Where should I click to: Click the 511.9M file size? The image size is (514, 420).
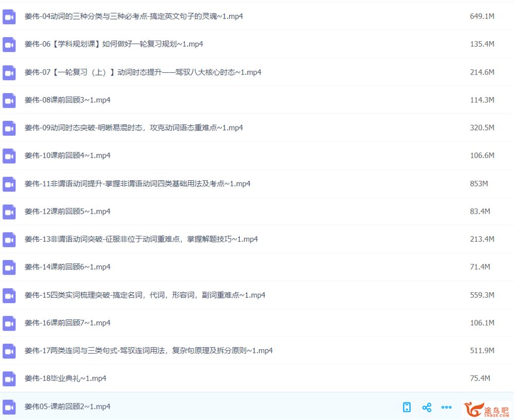482,351
